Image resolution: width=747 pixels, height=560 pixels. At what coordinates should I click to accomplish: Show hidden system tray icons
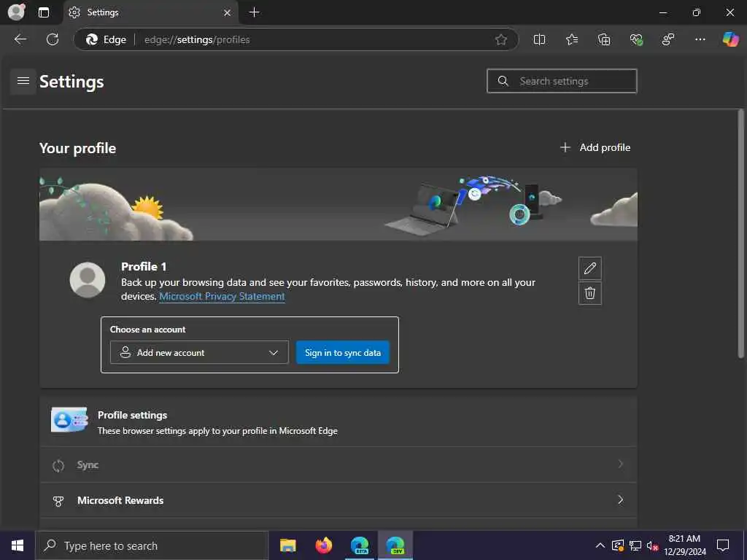pos(600,545)
